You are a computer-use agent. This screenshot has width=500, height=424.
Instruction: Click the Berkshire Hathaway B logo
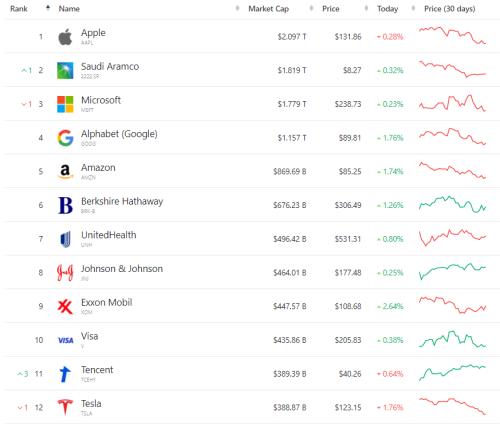pos(65,205)
